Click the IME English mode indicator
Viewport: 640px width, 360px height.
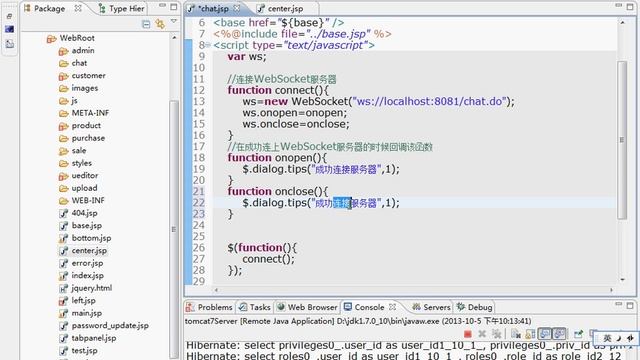pos(607,338)
